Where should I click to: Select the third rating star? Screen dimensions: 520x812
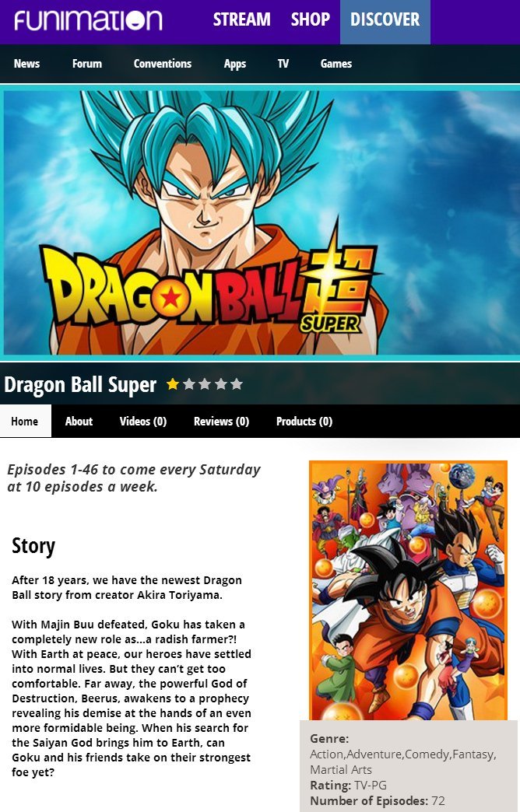(205, 383)
